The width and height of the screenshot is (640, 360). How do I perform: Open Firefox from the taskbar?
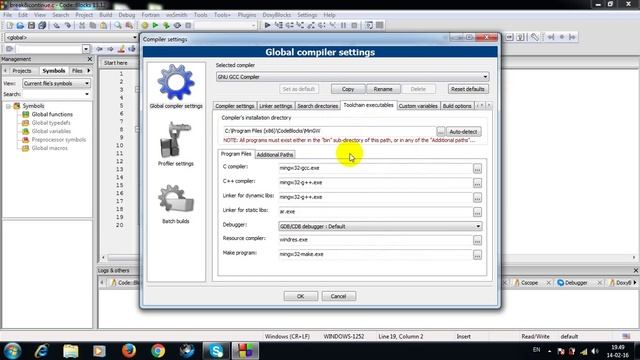(129, 351)
